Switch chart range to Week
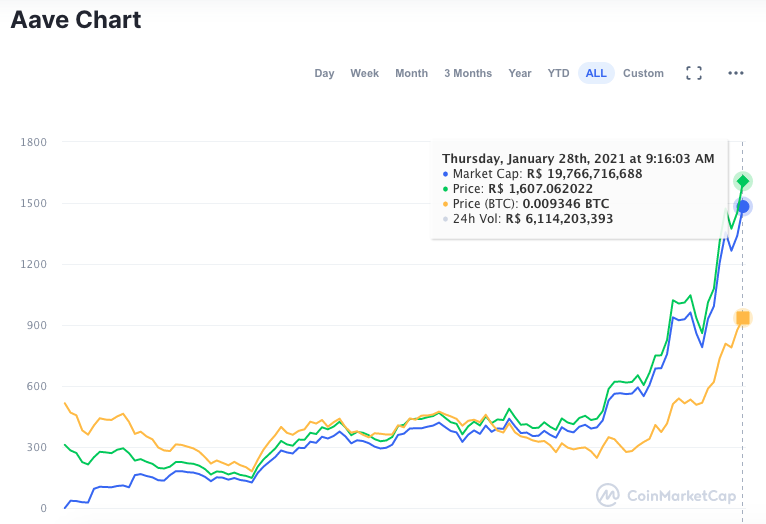The height and width of the screenshot is (524, 766). (364, 73)
